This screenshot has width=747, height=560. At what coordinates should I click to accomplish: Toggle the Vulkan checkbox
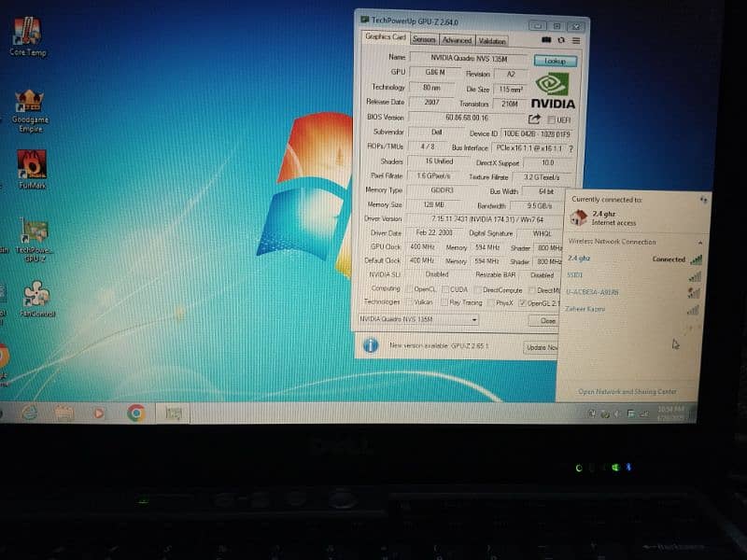click(x=409, y=301)
